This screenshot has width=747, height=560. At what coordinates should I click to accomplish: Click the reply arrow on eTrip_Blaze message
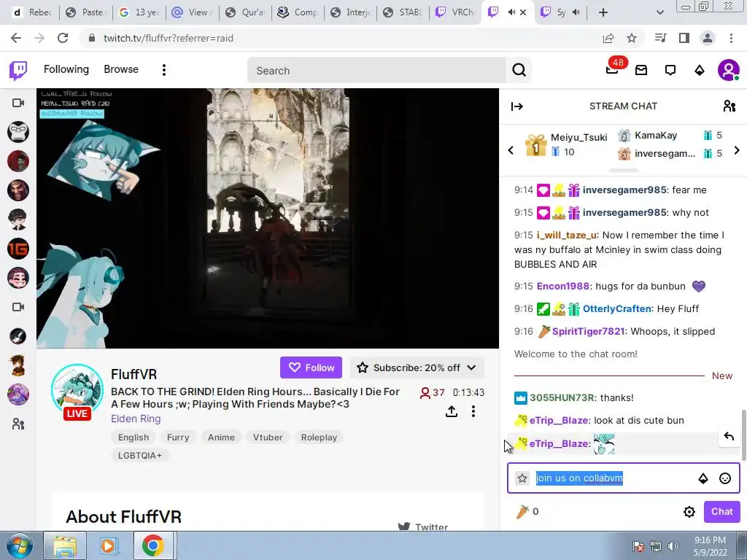pyautogui.click(x=729, y=436)
